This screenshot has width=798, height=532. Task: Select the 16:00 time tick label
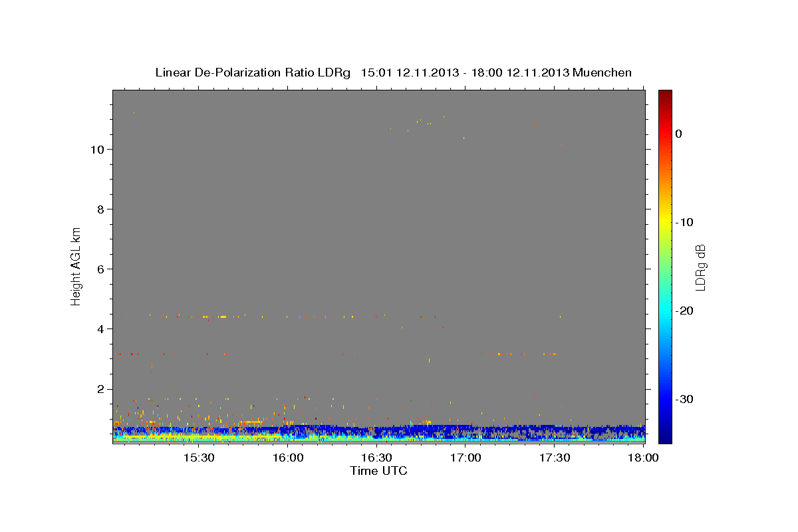287,458
